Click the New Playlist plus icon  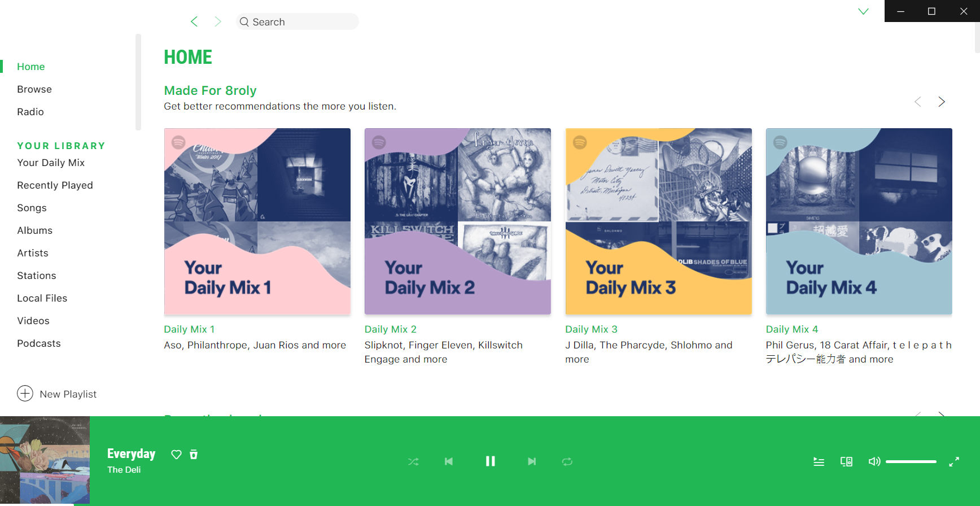tap(25, 393)
